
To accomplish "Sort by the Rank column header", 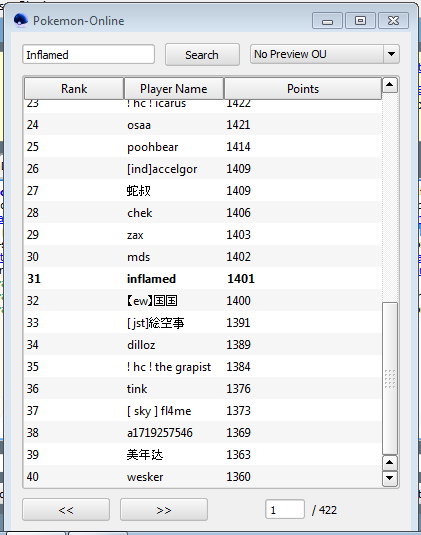I will pos(74,89).
